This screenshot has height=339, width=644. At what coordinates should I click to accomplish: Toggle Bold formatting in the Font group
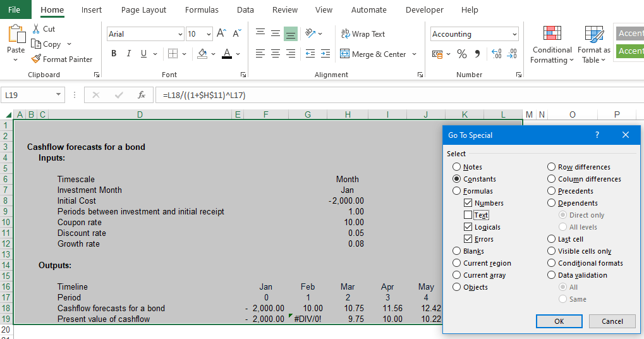tap(114, 54)
